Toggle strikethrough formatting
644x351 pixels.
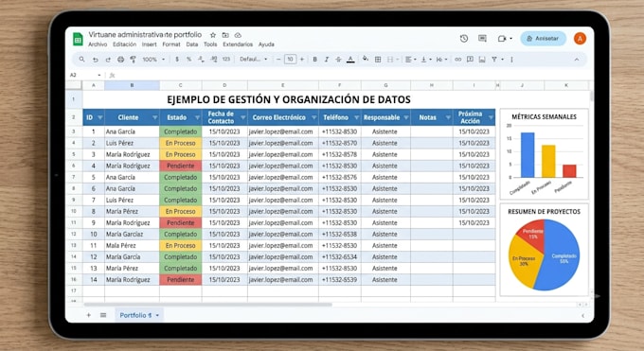click(x=338, y=60)
